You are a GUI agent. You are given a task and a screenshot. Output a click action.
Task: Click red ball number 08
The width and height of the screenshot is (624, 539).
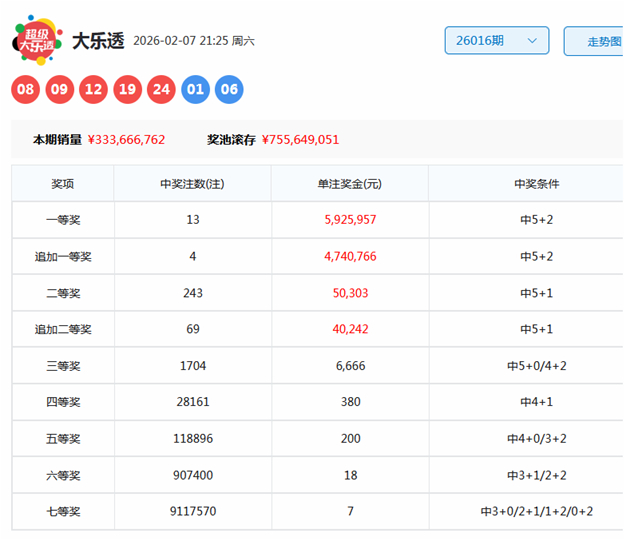[x=25, y=89]
